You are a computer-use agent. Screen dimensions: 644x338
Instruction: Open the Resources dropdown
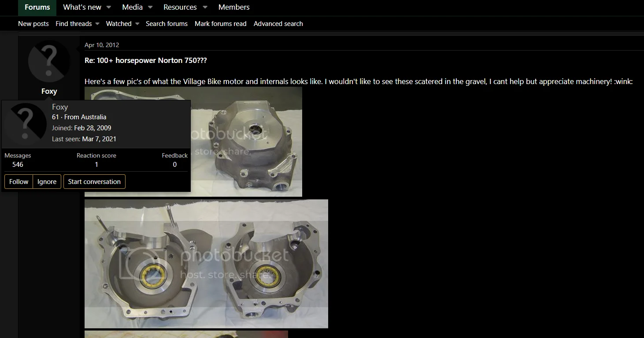[180, 7]
